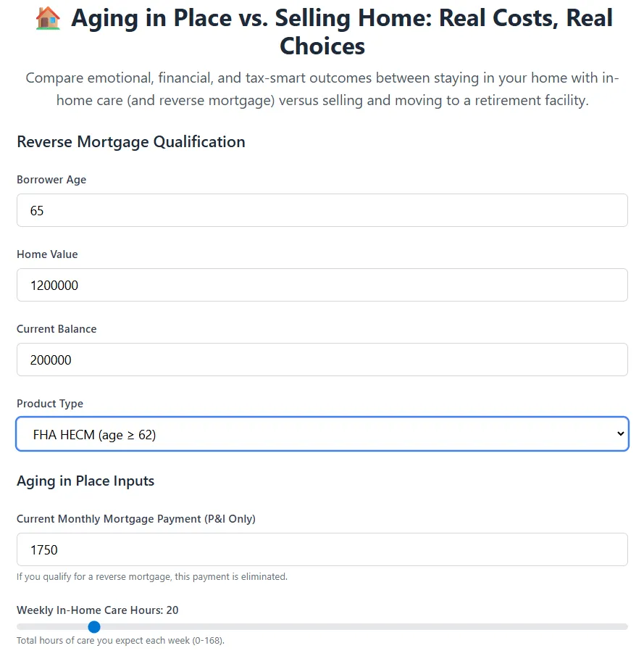
Task: Select the Current Balance input box
Action: pyautogui.click(x=322, y=360)
